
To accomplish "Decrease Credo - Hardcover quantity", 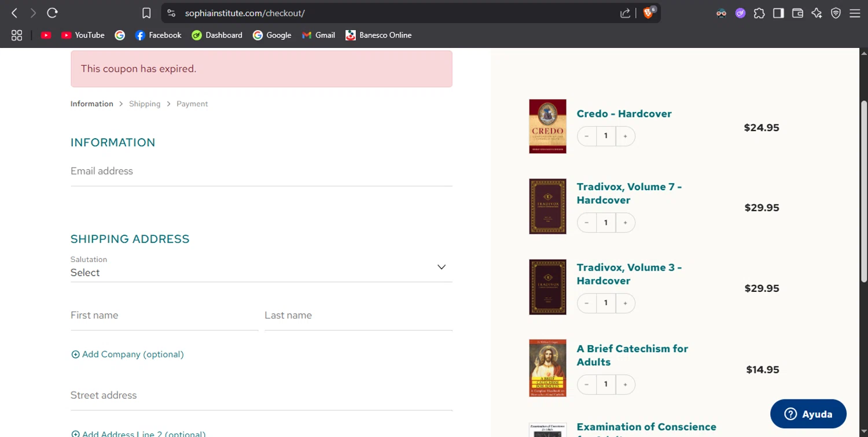I will pyautogui.click(x=587, y=136).
